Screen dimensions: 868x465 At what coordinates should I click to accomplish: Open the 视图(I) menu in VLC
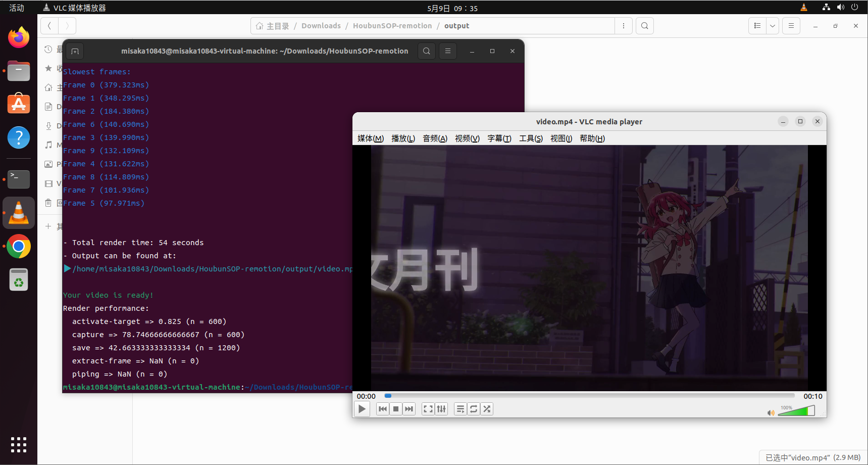[561, 138]
